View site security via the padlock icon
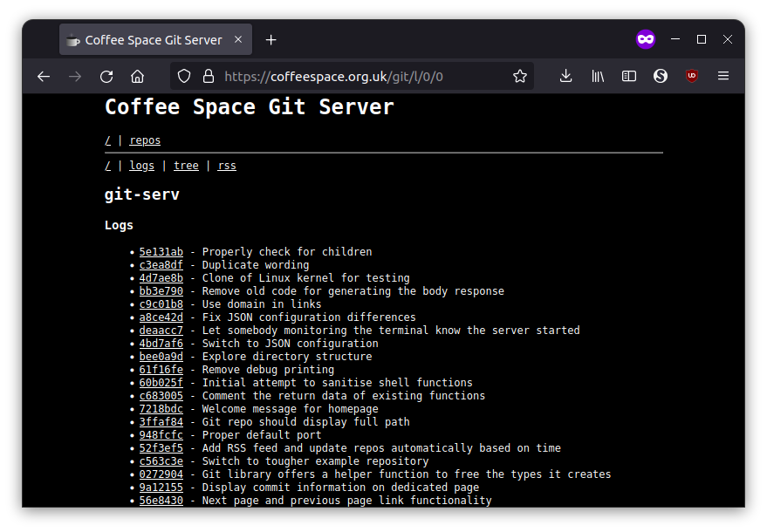Viewport: 767px width, 532px height. 209,76
